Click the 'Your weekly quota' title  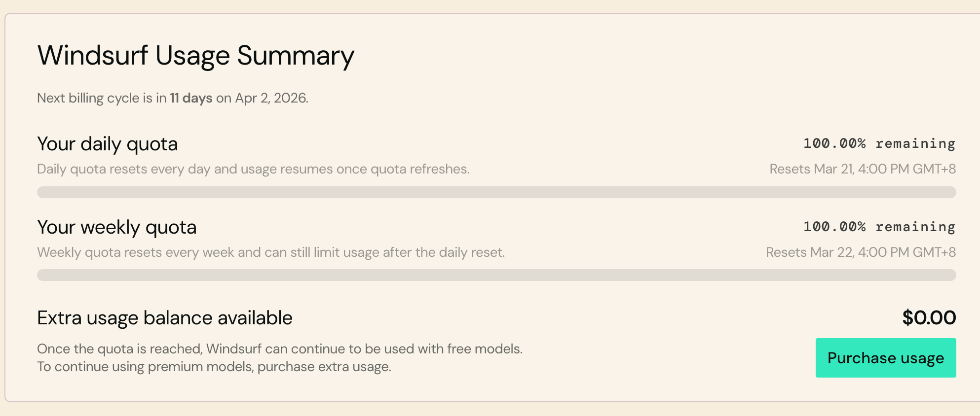point(117,227)
